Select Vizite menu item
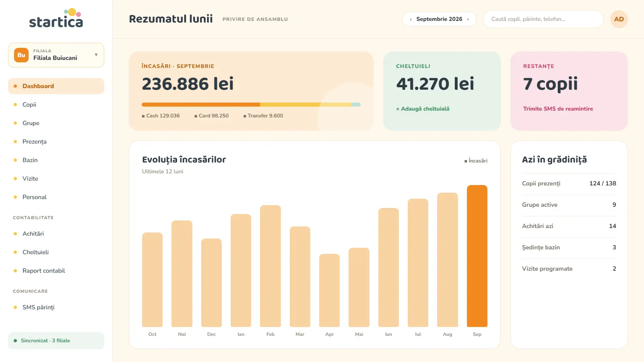644x362 pixels. [x=56, y=179]
